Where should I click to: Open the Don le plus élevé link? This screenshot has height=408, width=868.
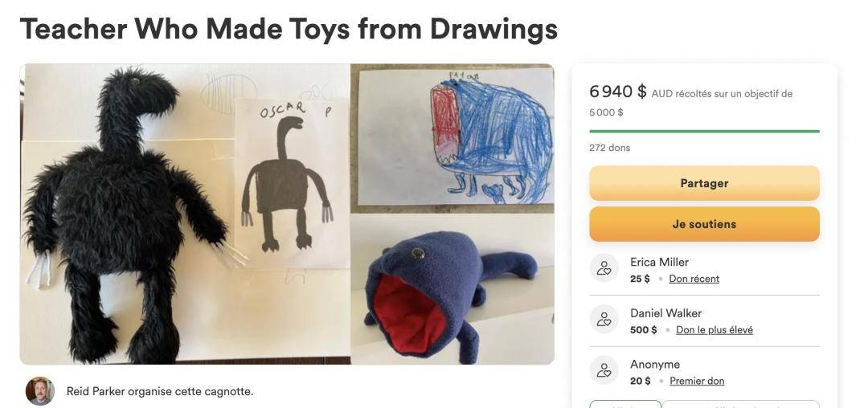coord(714,330)
